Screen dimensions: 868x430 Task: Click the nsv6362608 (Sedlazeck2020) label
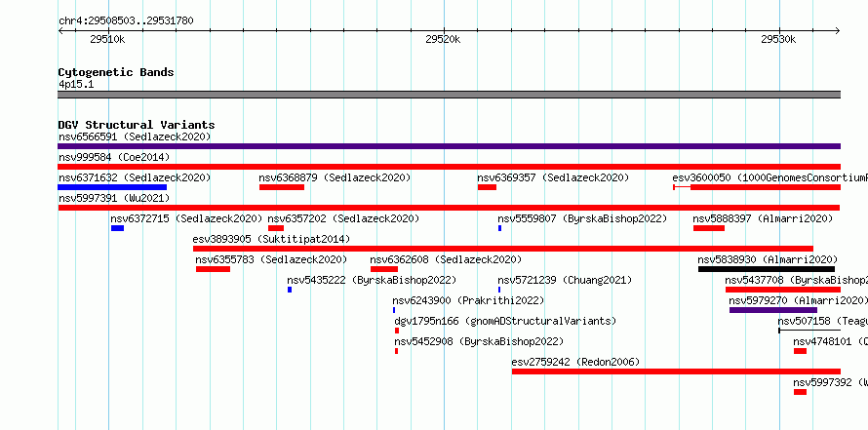446,259
